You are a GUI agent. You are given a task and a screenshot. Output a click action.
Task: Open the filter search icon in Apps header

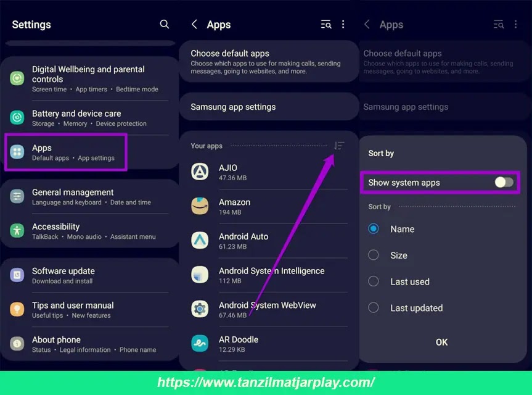click(326, 24)
